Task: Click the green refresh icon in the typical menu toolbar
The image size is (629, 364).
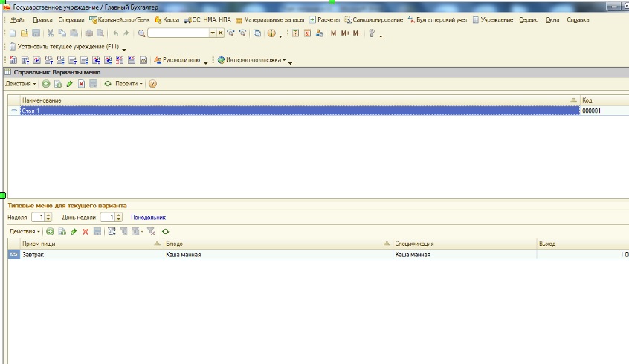Action: tap(166, 232)
